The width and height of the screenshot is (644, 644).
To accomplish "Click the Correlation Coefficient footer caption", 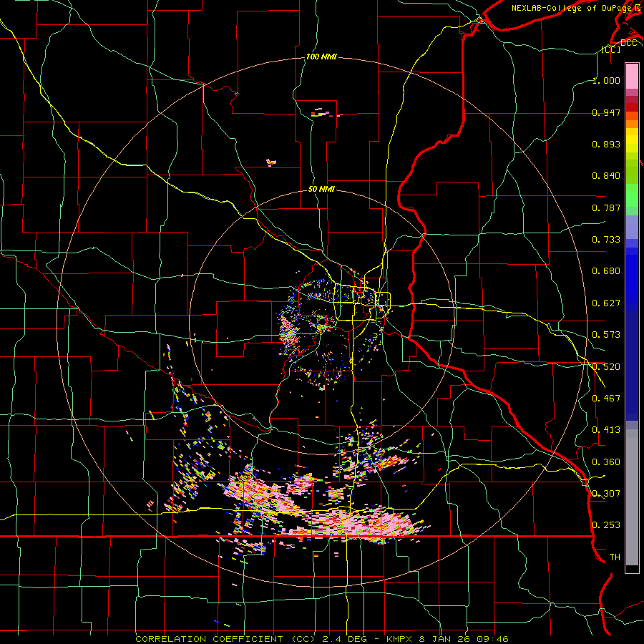I will tap(322, 639).
